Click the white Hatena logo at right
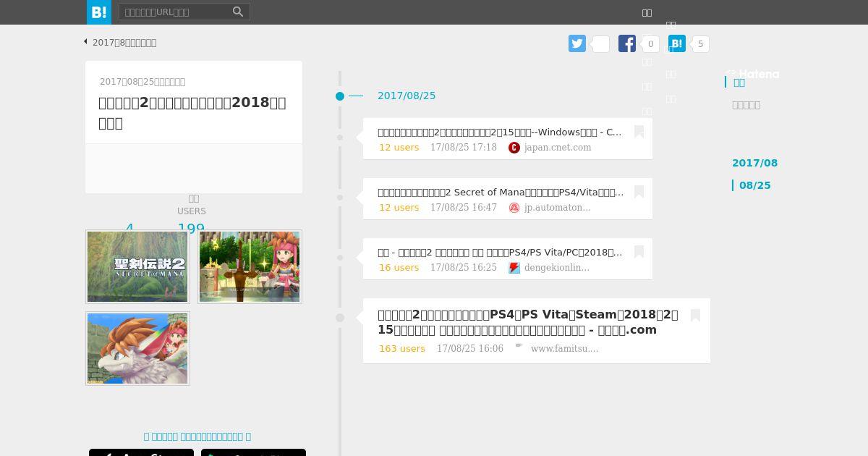This screenshot has width=868, height=456. tap(753, 74)
